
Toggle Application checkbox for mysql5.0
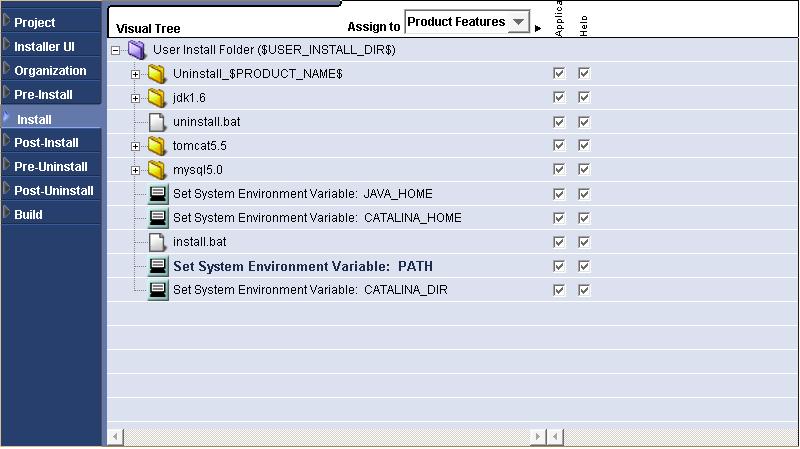559,169
